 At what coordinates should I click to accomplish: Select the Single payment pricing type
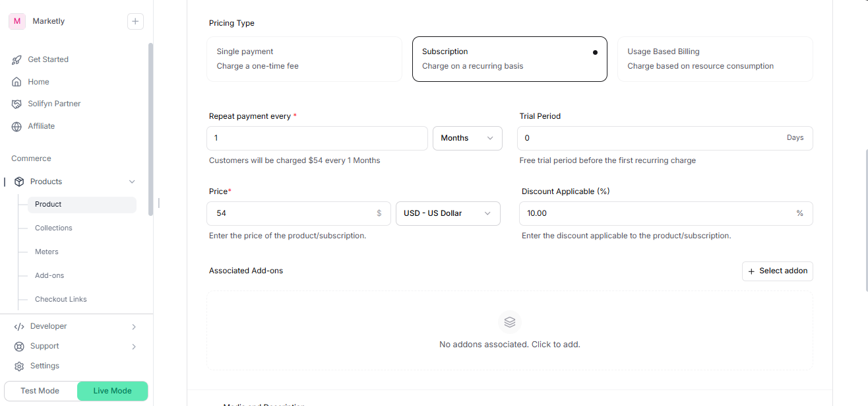[x=304, y=59]
